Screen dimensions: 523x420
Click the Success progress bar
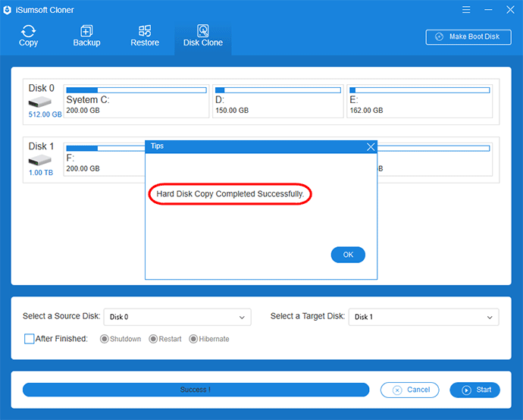(196, 390)
